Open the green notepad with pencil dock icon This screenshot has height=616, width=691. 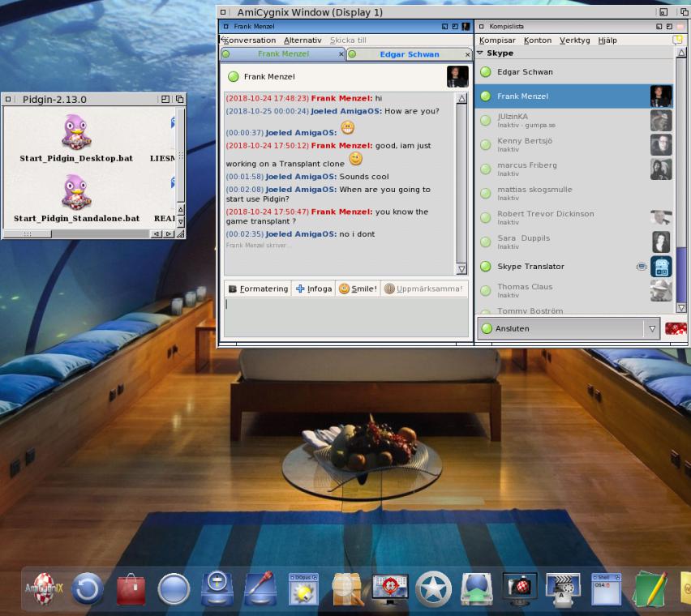click(x=650, y=588)
